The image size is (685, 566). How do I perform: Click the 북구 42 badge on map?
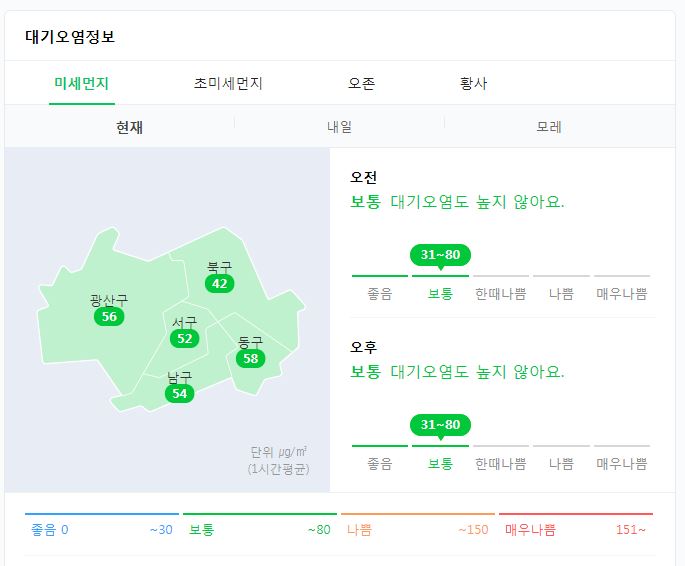point(219,283)
